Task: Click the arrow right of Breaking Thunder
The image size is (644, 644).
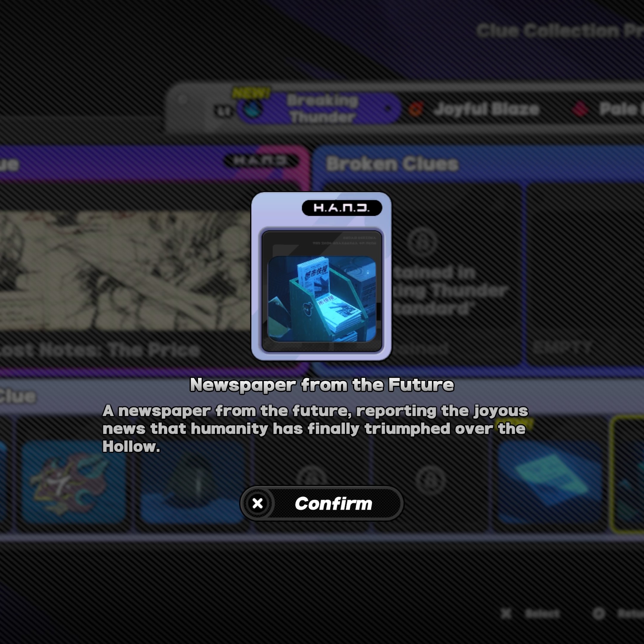Action: 388,108
